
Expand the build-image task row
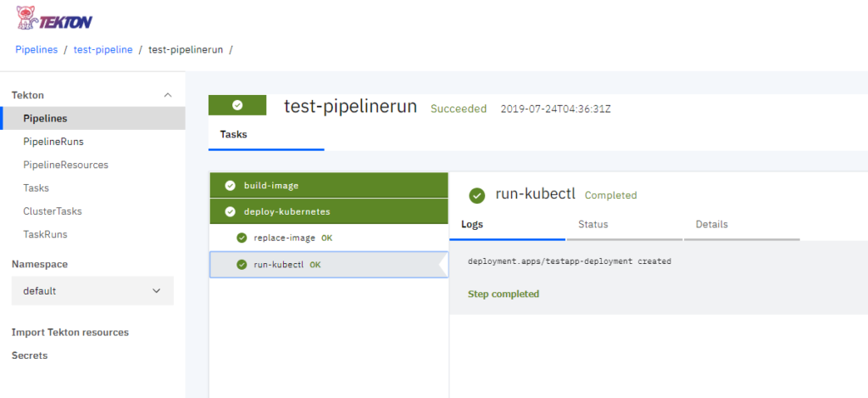click(329, 185)
